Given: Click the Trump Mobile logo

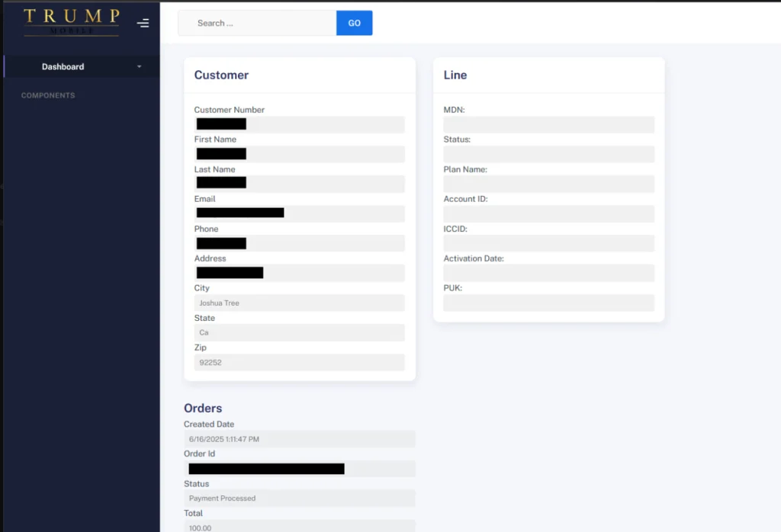Looking at the screenshot, I should [x=72, y=22].
